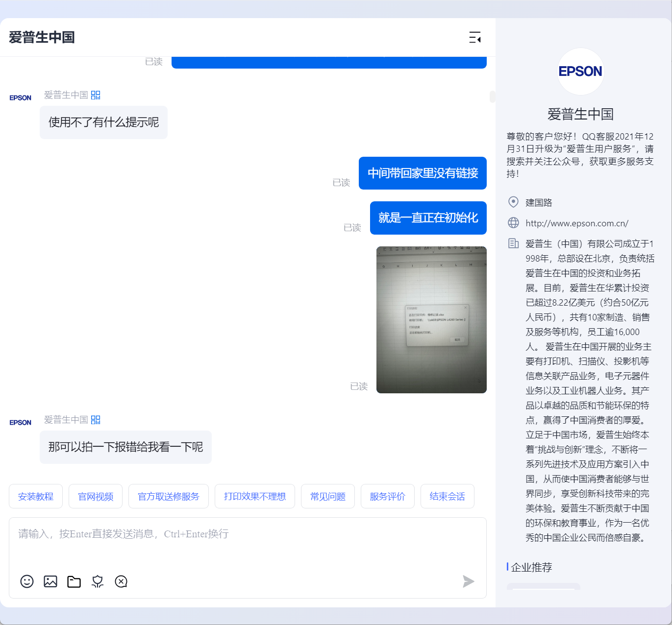Click the Epson avatar above '那可以拍一下报错给我看一下呢'

21,422
